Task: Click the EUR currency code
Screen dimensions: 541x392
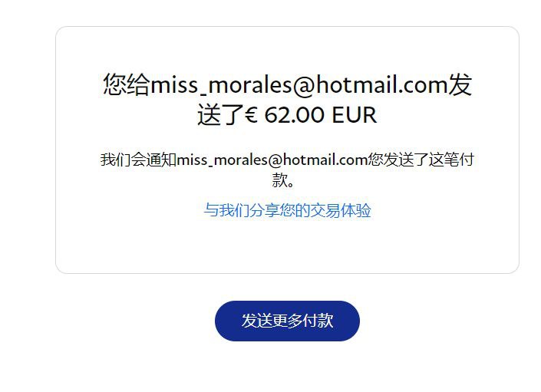Action: [x=354, y=115]
